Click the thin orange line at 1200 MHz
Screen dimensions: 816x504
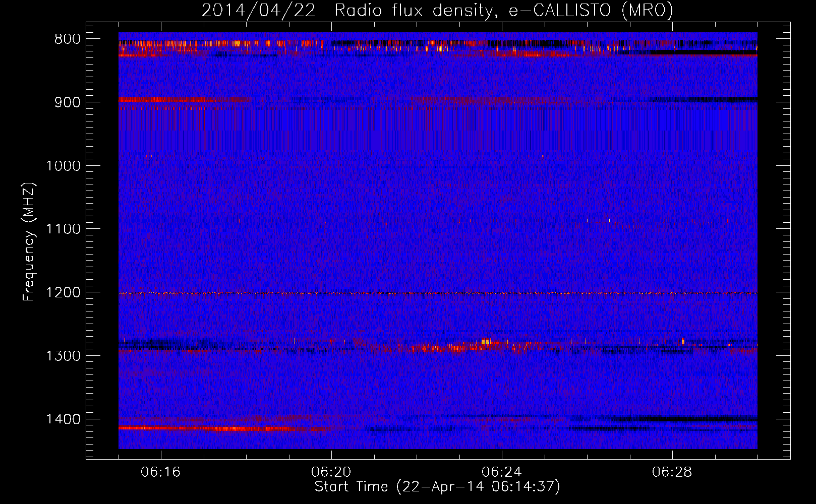click(438, 293)
